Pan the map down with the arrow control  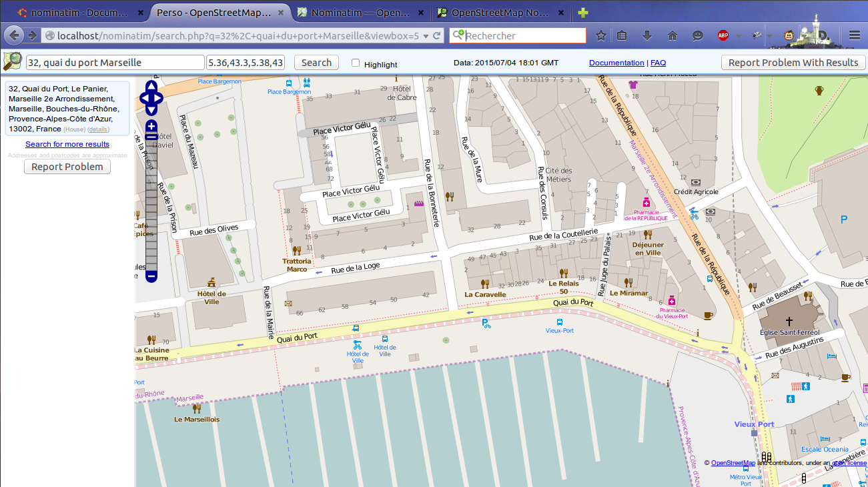tap(151, 111)
